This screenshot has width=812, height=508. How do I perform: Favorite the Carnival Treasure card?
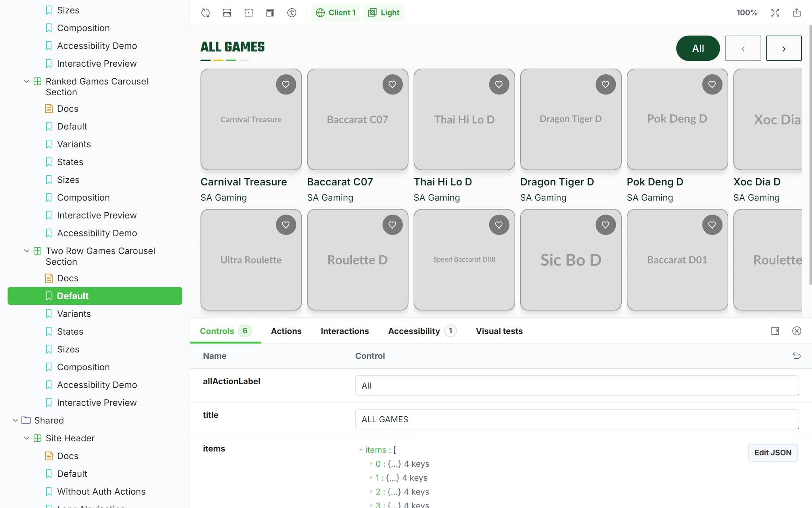[286, 85]
